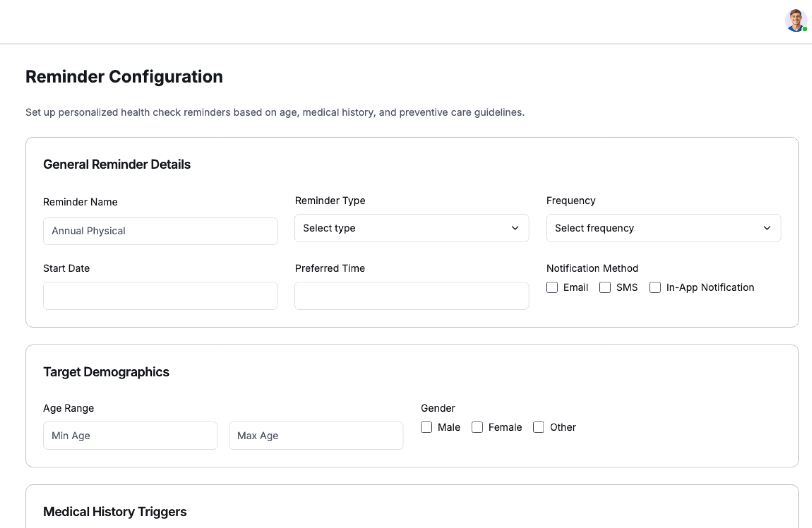Click the Start Date field
The width and height of the screenshot is (812, 528).
point(160,296)
